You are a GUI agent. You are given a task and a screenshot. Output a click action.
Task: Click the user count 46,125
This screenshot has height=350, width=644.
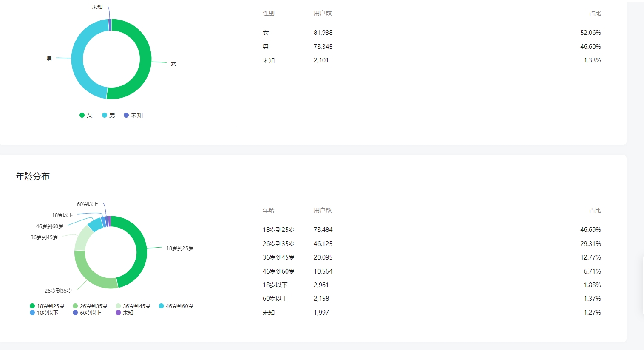(323, 244)
